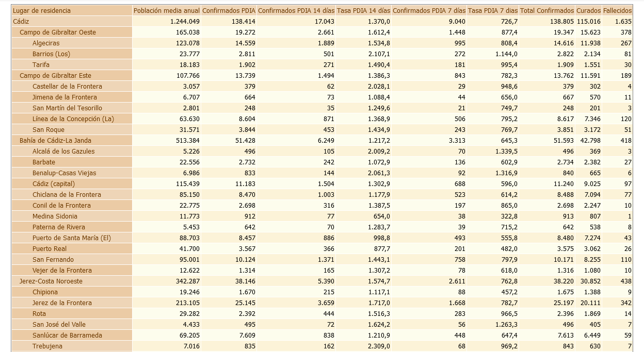
Task: Click the 'Cádiz (capital)' municipality label
Action: (54, 184)
